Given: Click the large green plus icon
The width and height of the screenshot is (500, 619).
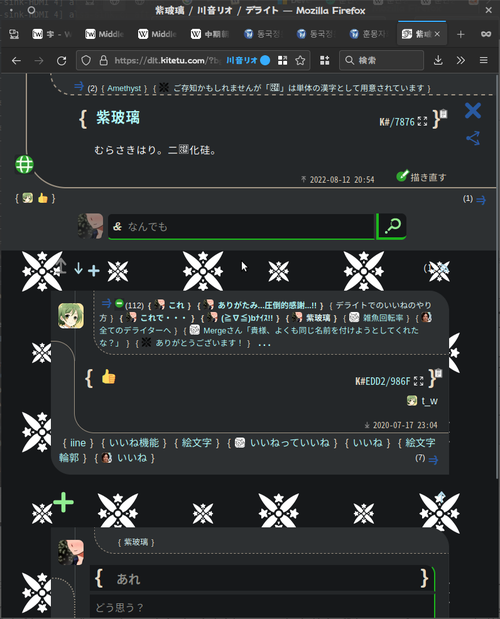Looking at the screenshot, I should pos(63,503).
